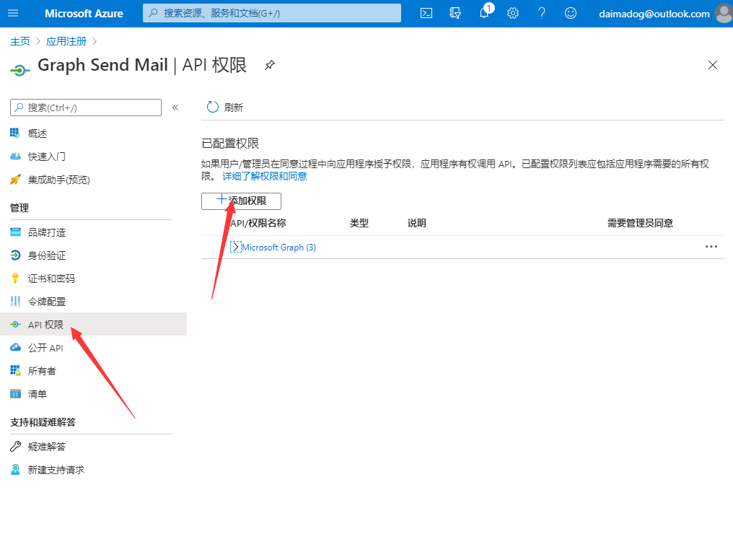Focus the global resource search box

pos(272,13)
